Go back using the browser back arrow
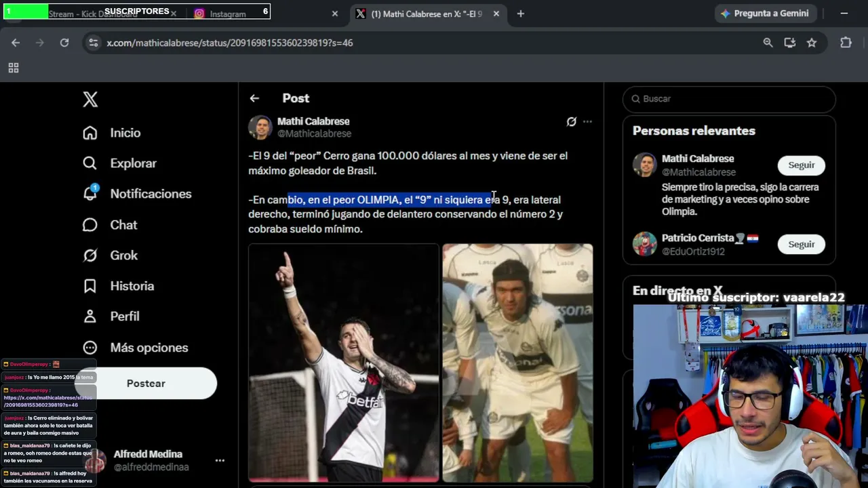Screen dimensions: 868x488 (x=16, y=43)
